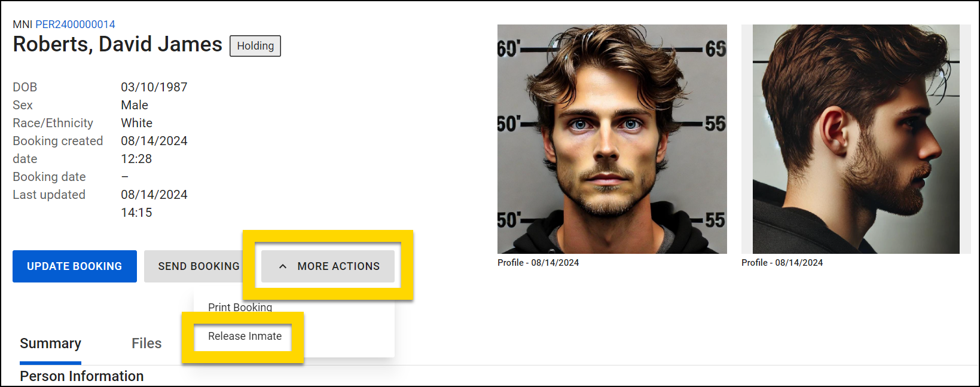Click the UPDATE BOOKING button
The image size is (980, 387).
tap(75, 266)
